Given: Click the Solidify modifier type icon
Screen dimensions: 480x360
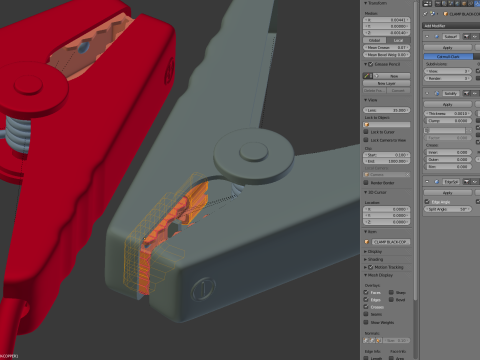Looking at the screenshot, I should click(x=437, y=93).
